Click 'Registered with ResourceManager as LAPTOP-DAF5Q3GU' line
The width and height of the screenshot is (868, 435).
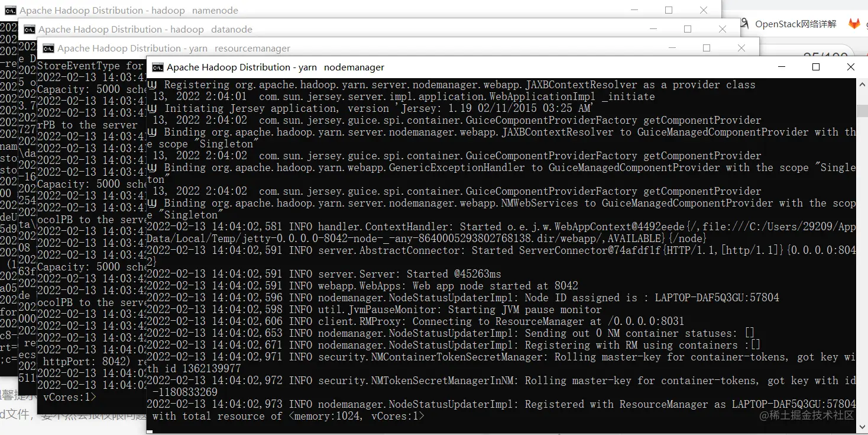501,404
